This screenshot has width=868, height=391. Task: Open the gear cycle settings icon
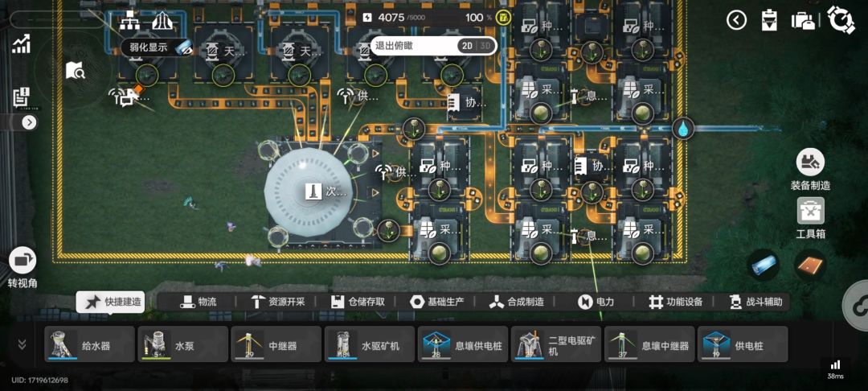841,20
